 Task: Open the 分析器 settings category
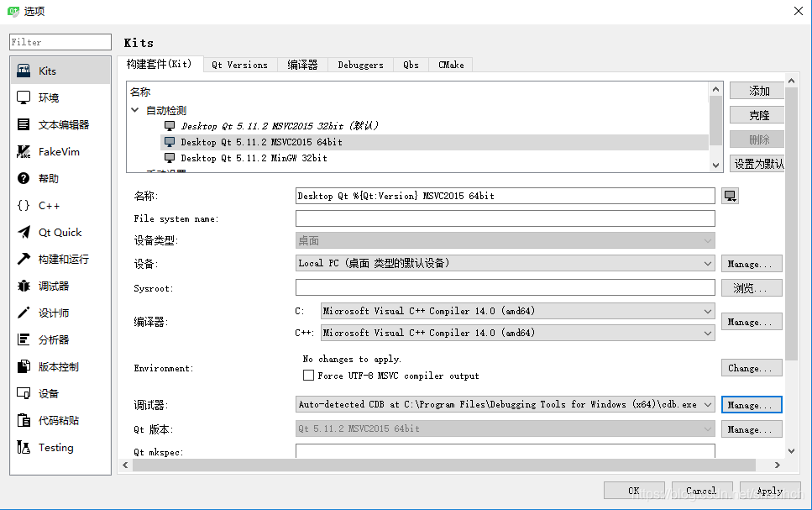click(x=60, y=340)
